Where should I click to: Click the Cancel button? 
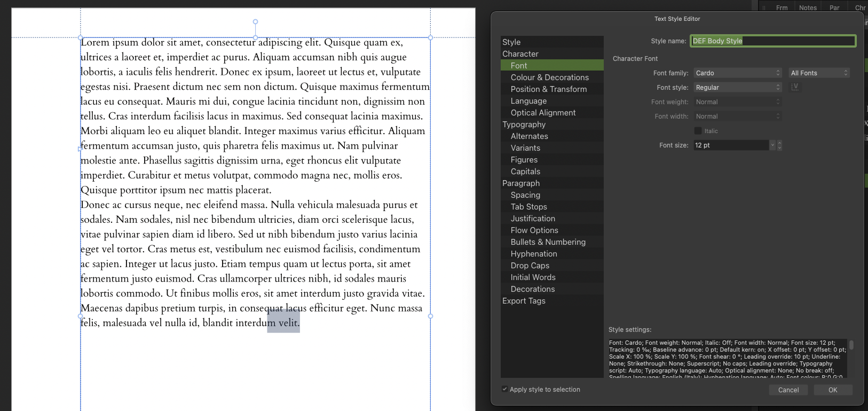[788, 390]
